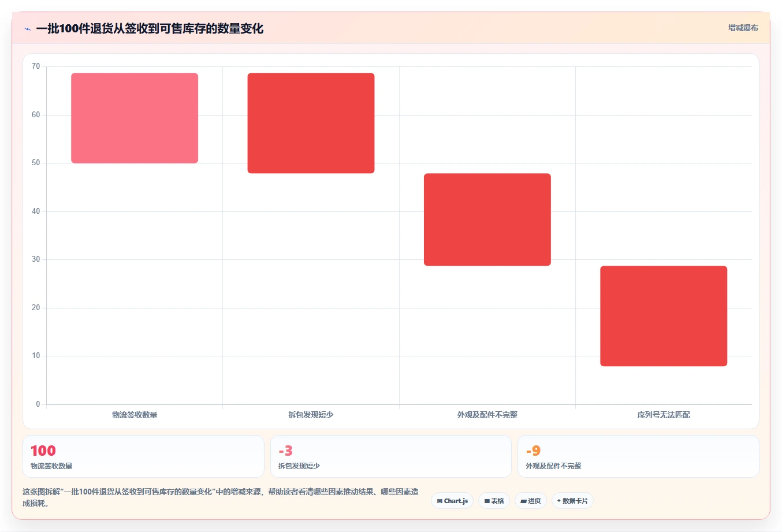Click y-axis tick value 10
This screenshot has width=782, height=532.
(36, 356)
